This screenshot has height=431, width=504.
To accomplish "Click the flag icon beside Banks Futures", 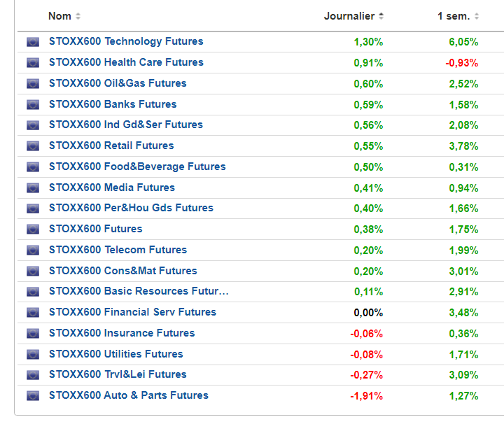I will [33, 104].
